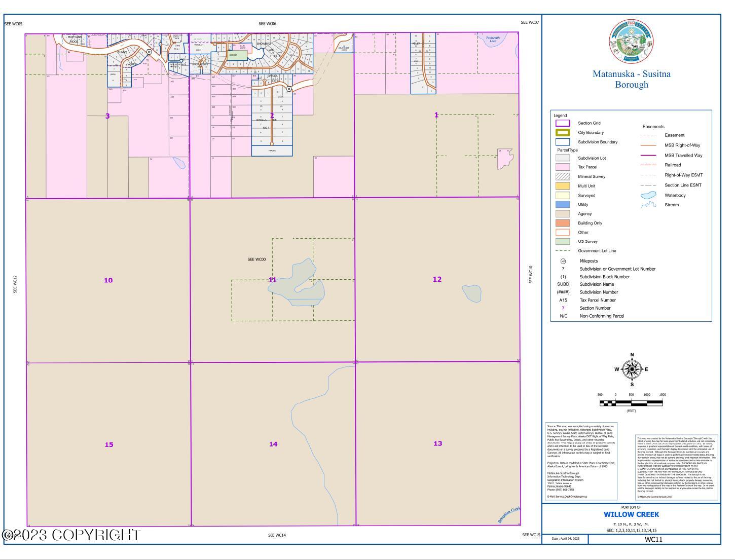Click the Subdivision Boundary legend swatch
Image resolution: width=735 pixels, height=560 pixels.
point(563,142)
